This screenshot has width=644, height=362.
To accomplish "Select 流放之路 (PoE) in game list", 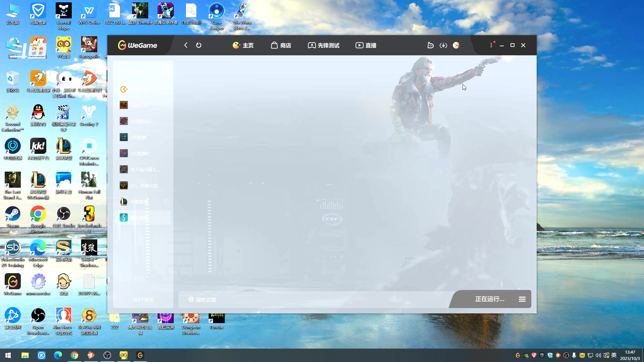I will click(143, 105).
